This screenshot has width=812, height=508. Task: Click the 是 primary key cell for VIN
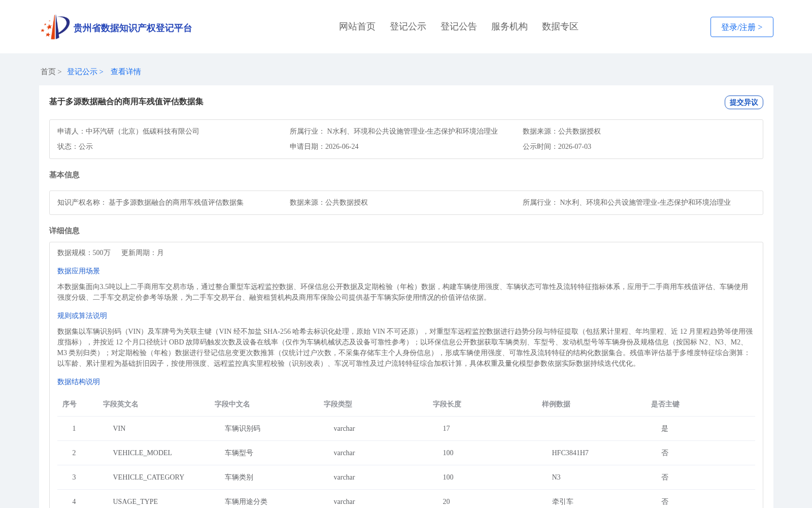tap(665, 428)
